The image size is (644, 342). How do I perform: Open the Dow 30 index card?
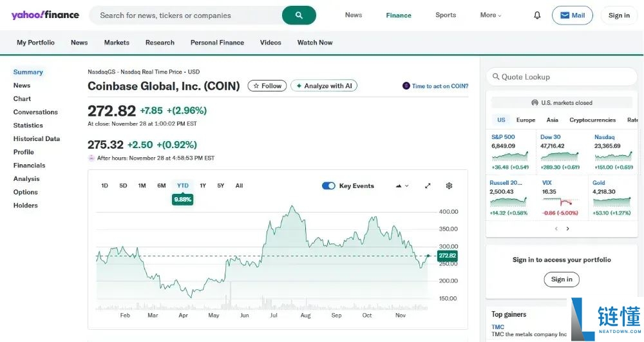pyautogui.click(x=561, y=152)
